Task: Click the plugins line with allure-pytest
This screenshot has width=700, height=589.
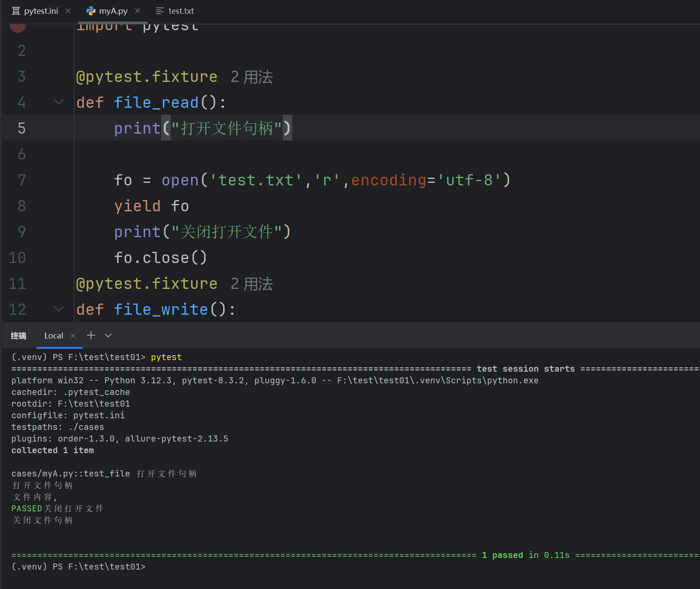Action: (x=120, y=439)
